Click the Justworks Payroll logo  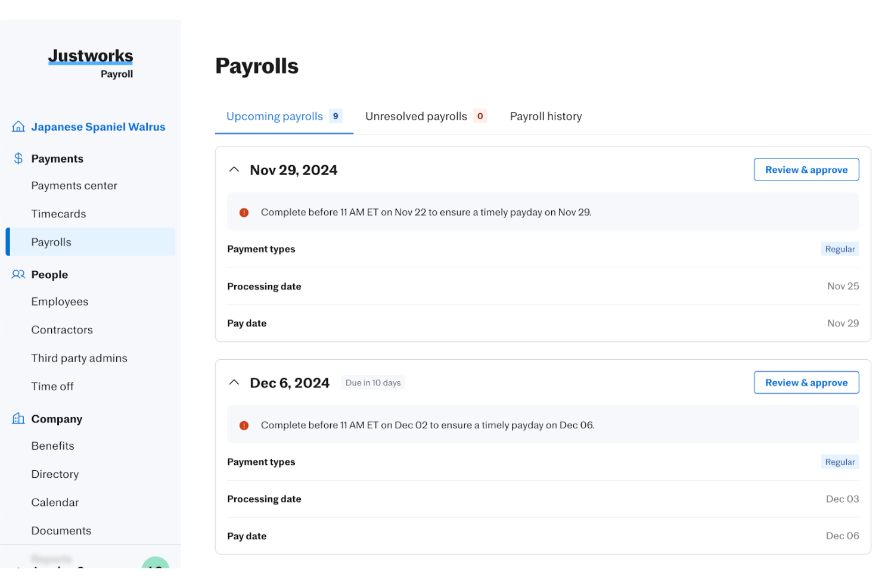(x=91, y=63)
